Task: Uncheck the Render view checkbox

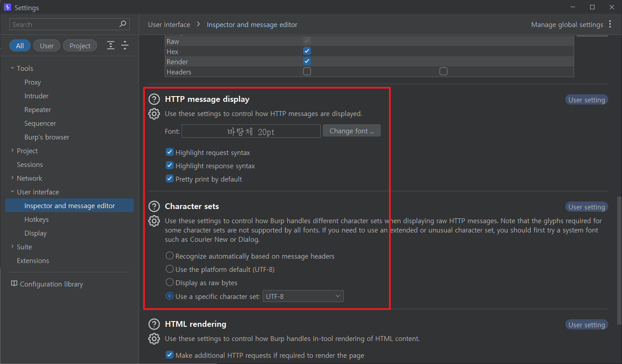Action: pos(307,62)
